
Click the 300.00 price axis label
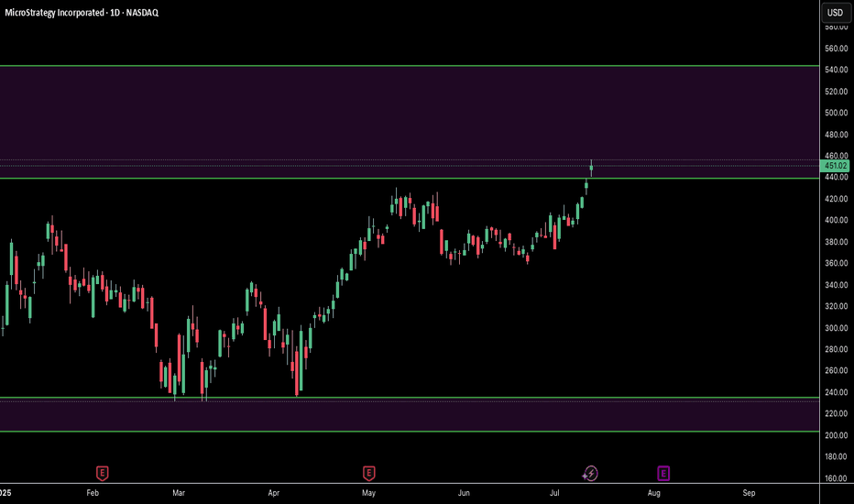coord(836,328)
